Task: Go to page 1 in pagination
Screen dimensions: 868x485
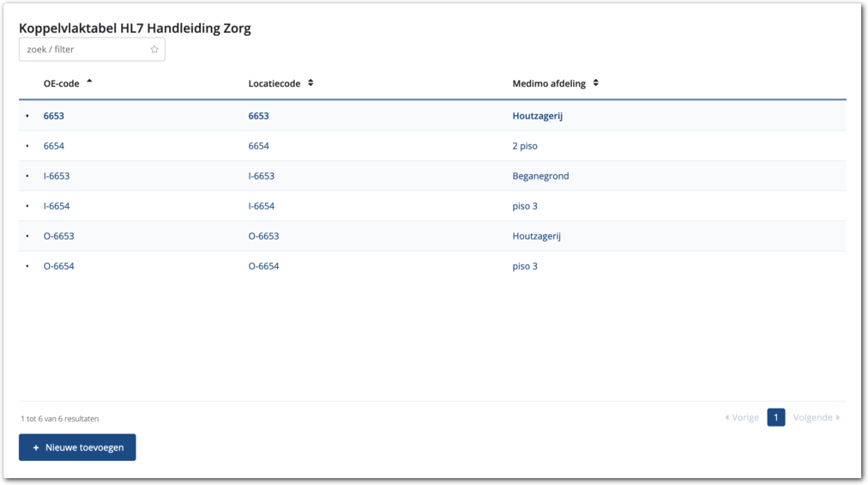Action: (776, 418)
